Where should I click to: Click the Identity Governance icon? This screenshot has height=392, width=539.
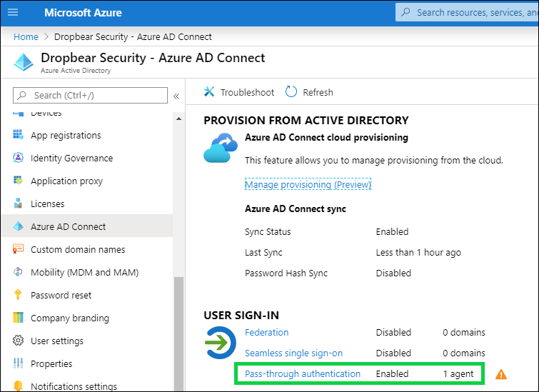tap(18, 158)
